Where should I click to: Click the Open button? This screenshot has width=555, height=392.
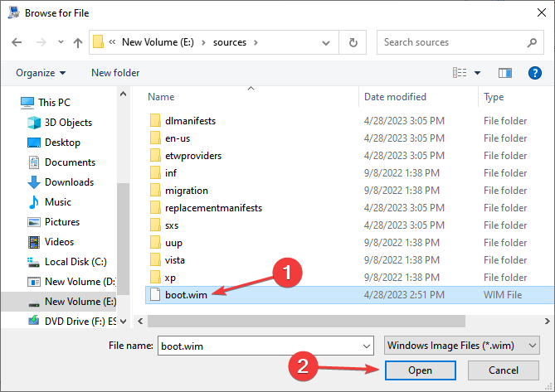[420, 370]
